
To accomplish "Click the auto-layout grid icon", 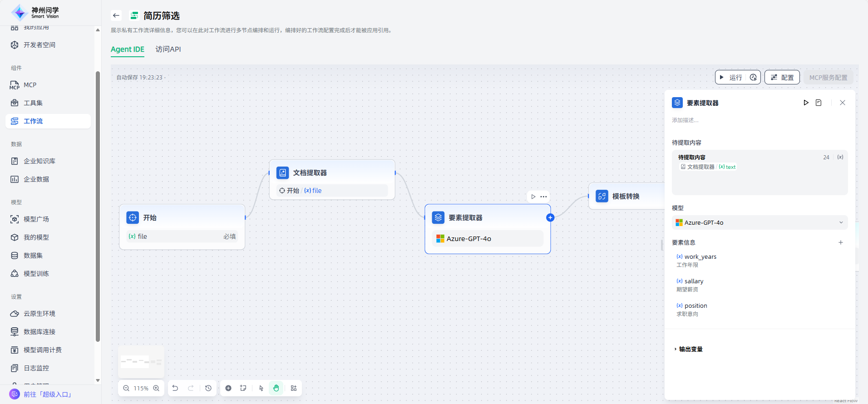I will [x=294, y=388].
